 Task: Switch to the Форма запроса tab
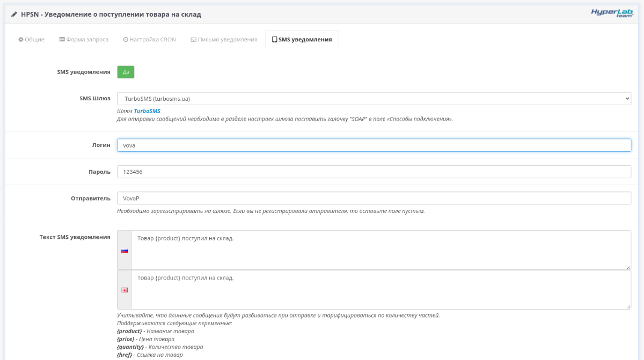click(x=84, y=40)
